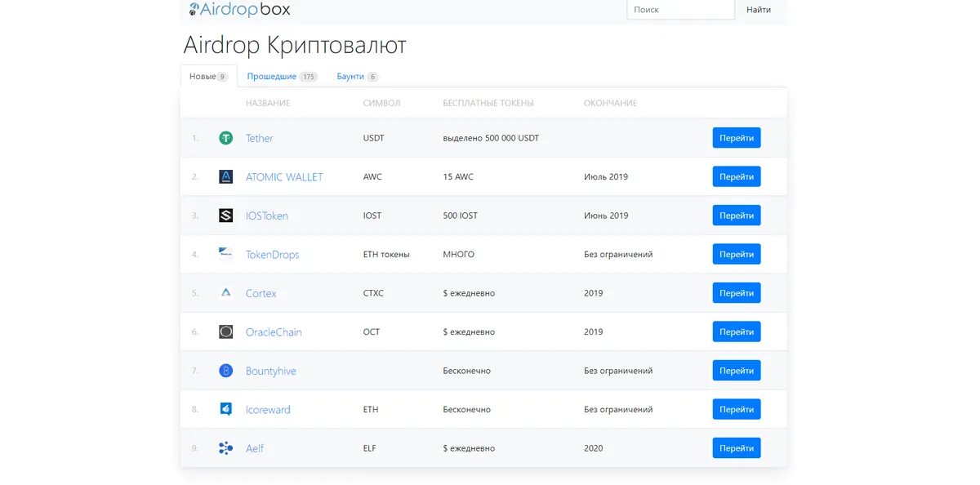Click Перейти in the TokenDrops row

point(737,254)
